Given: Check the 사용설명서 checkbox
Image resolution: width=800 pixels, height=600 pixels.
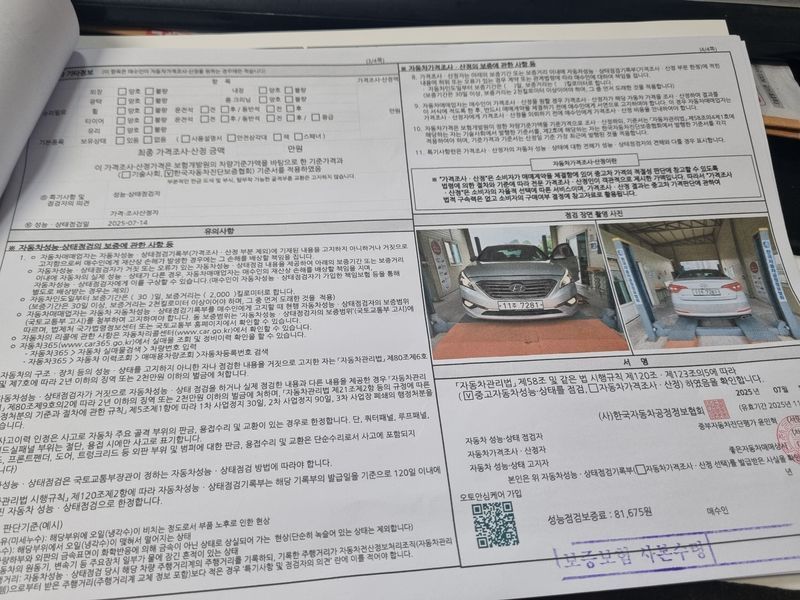Looking at the screenshot, I should [x=186, y=138].
